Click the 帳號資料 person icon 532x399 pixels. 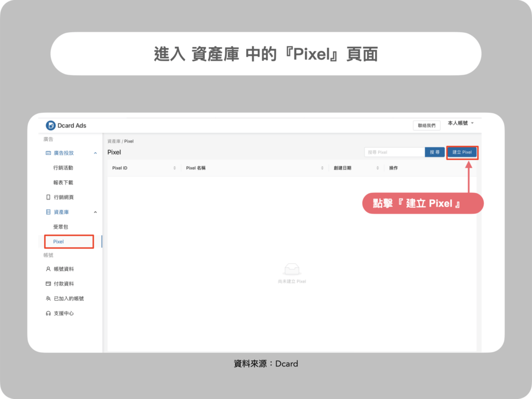click(48, 269)
